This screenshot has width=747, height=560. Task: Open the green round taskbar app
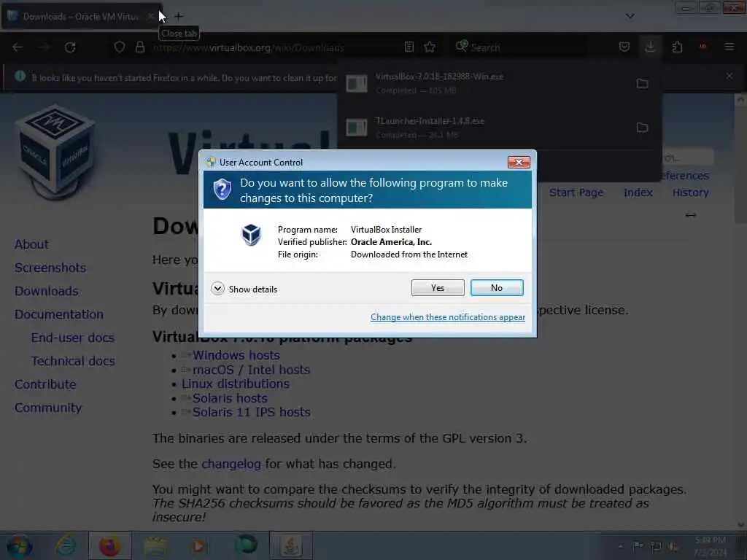pyautogui.click(x=246, y=545)
